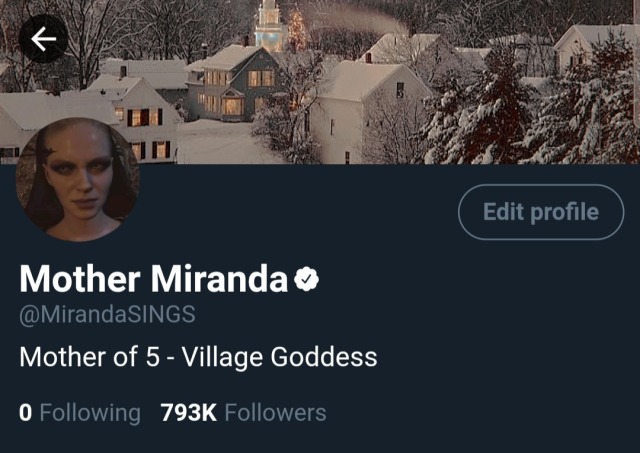Viewport: 640px width, 453px height.
Task: Click the word Following
Action: (x=90, y=413)
